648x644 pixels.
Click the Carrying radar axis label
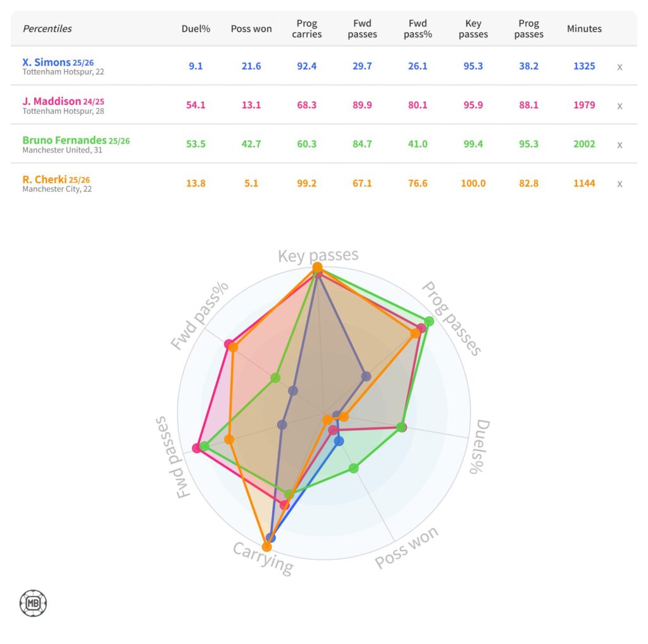(263, 557)
